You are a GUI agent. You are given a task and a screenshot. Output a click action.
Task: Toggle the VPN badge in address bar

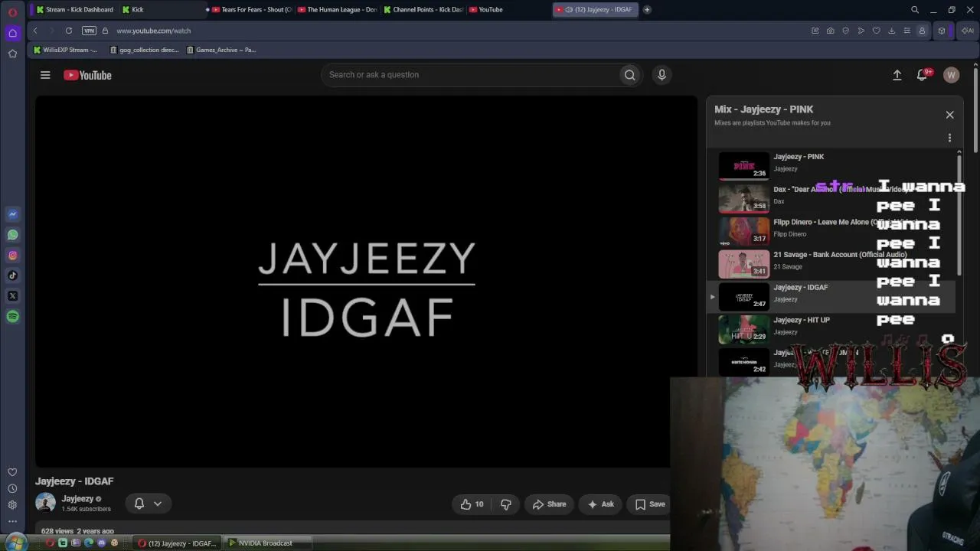(x=89, y=31)
